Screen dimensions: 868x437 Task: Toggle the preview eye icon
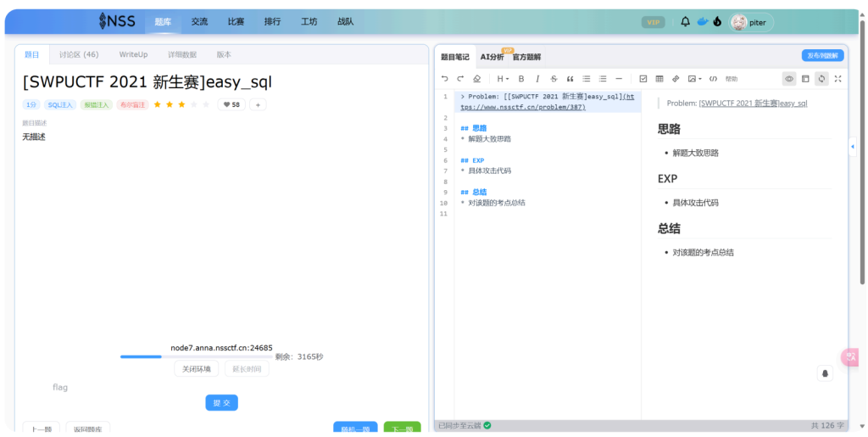pos(789,79)
